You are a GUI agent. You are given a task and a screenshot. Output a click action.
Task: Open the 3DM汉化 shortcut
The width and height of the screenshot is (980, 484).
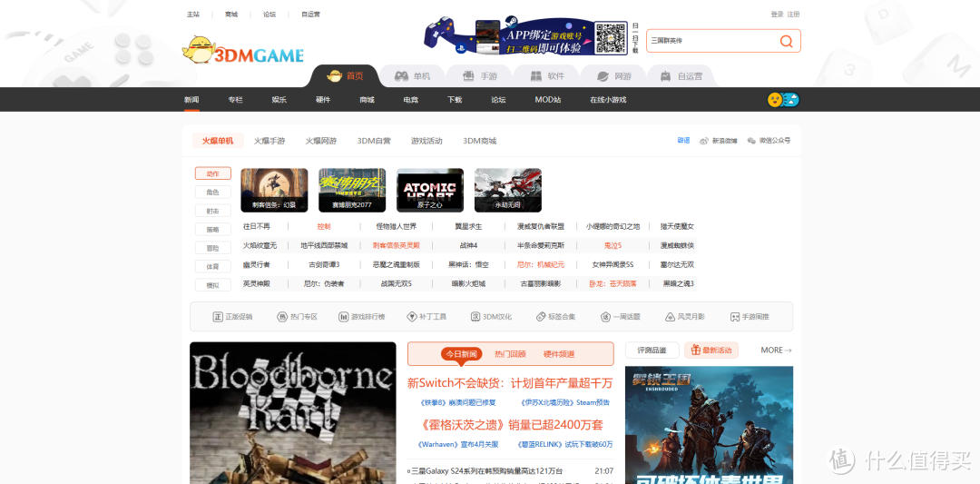(x=491, y=317)
